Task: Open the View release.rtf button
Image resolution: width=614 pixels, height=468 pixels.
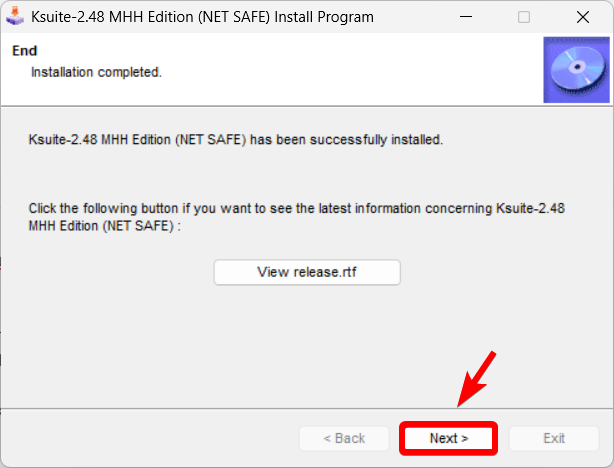Action: (307, 272)
